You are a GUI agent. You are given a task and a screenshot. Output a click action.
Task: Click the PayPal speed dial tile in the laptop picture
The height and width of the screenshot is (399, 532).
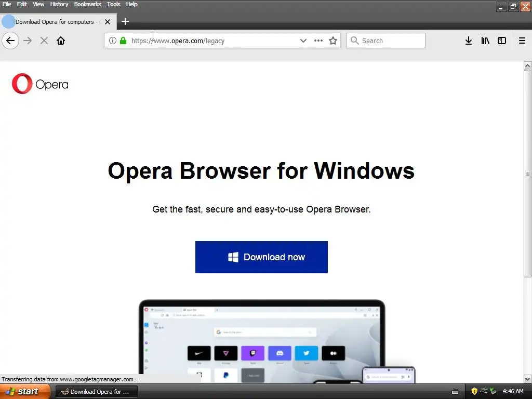point(226,375)
